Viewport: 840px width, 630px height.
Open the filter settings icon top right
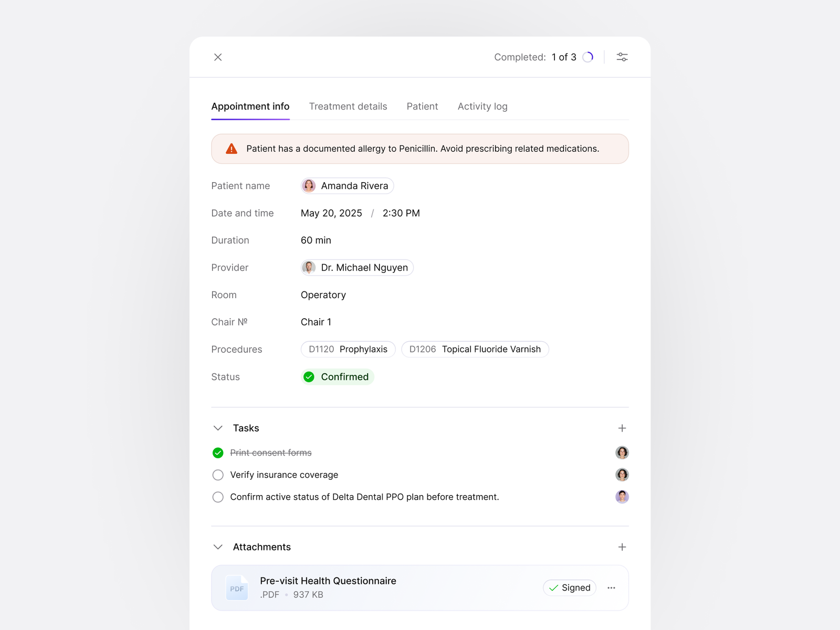[622, 57]
